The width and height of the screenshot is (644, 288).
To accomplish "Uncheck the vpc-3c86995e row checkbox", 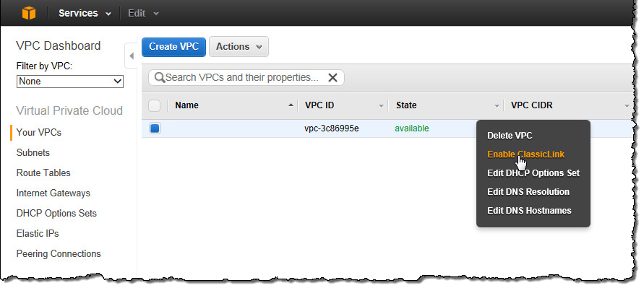I will tap(155, 128).
